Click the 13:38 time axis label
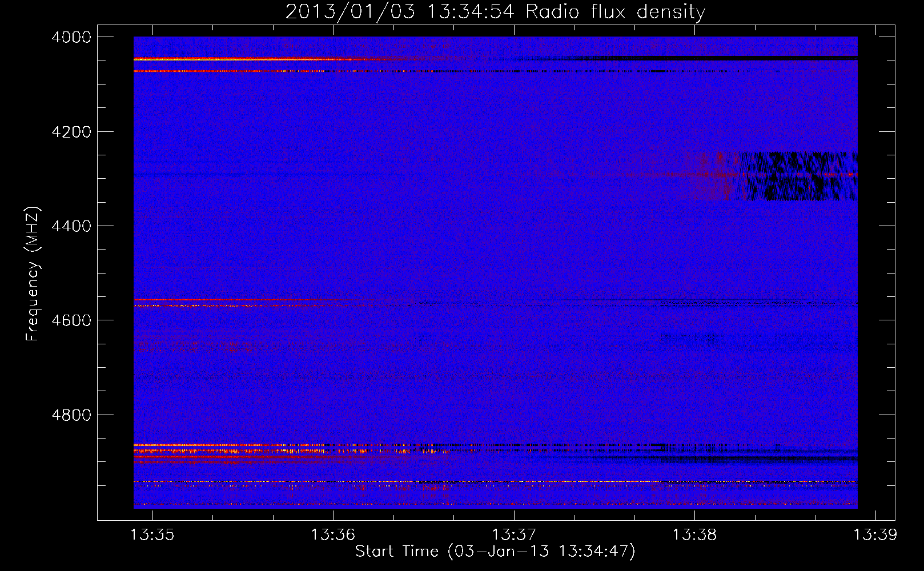The height and width of the screenshot is (571, 924). (x=694, y=535)
